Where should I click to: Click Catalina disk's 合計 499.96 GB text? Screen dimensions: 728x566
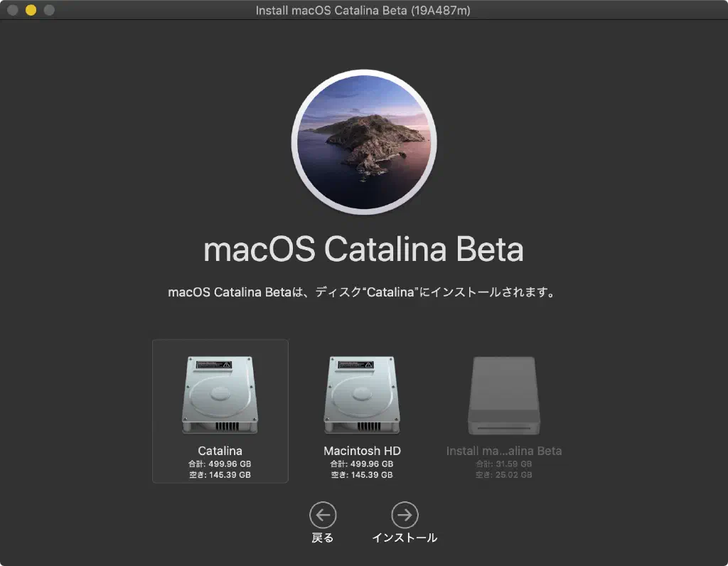[220, 464]
